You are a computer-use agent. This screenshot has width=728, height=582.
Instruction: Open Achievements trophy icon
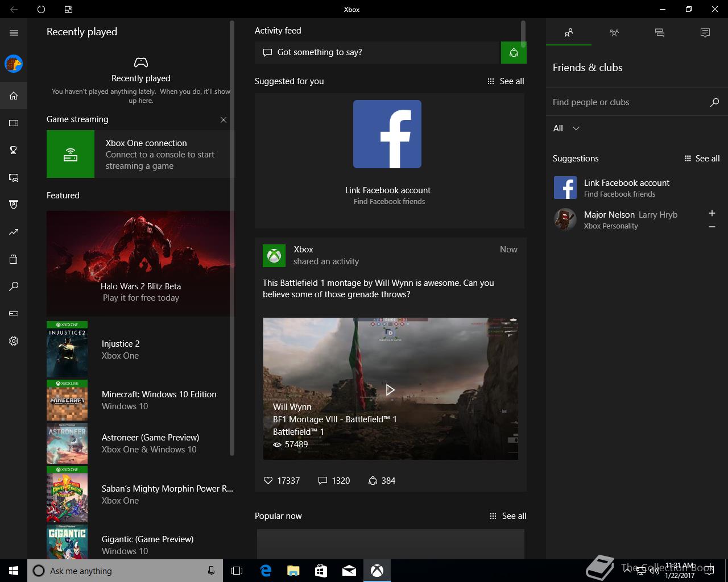pyautogui.click(x=14, y=150)
